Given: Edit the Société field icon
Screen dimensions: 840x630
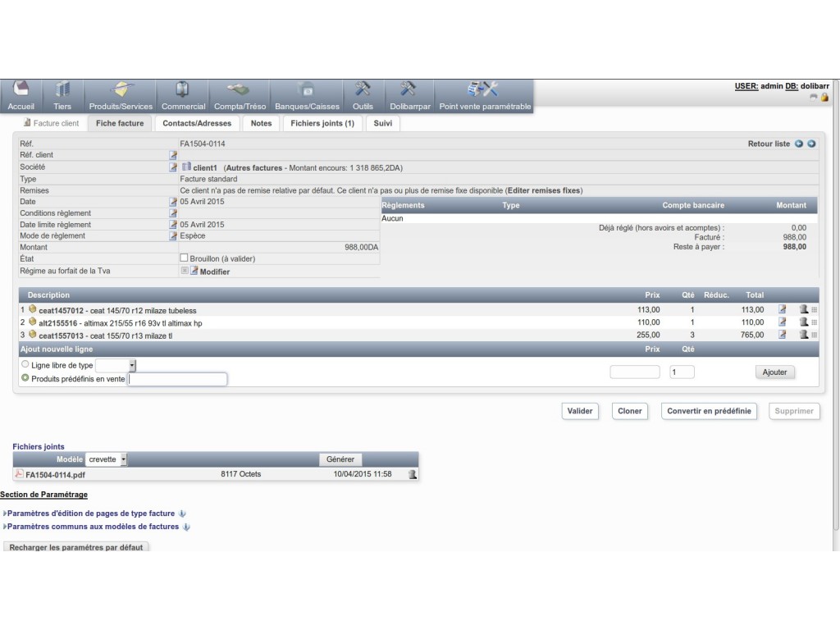Looking at the screenshot, I should [173, 167].
